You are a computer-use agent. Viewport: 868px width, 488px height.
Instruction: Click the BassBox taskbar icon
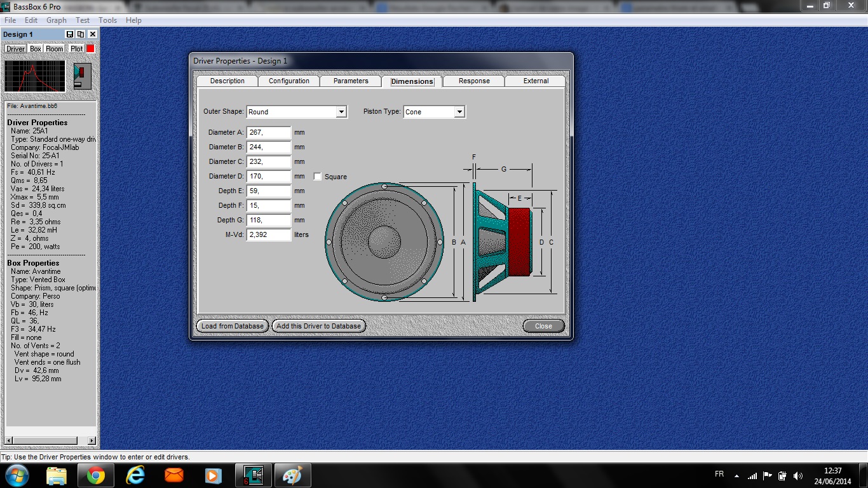click(x=253, y=475)
